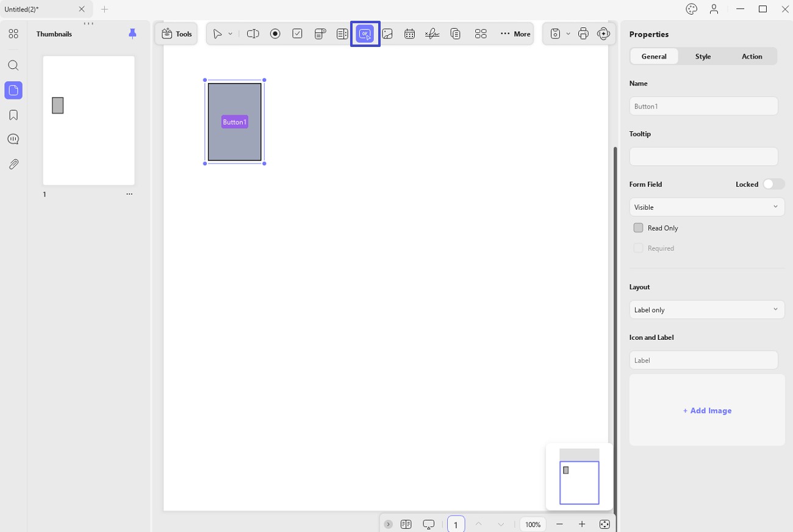Expand the save options dropdown arrow
The width and height of the screenshot is (793, 532).
click(x=568, y=34)
